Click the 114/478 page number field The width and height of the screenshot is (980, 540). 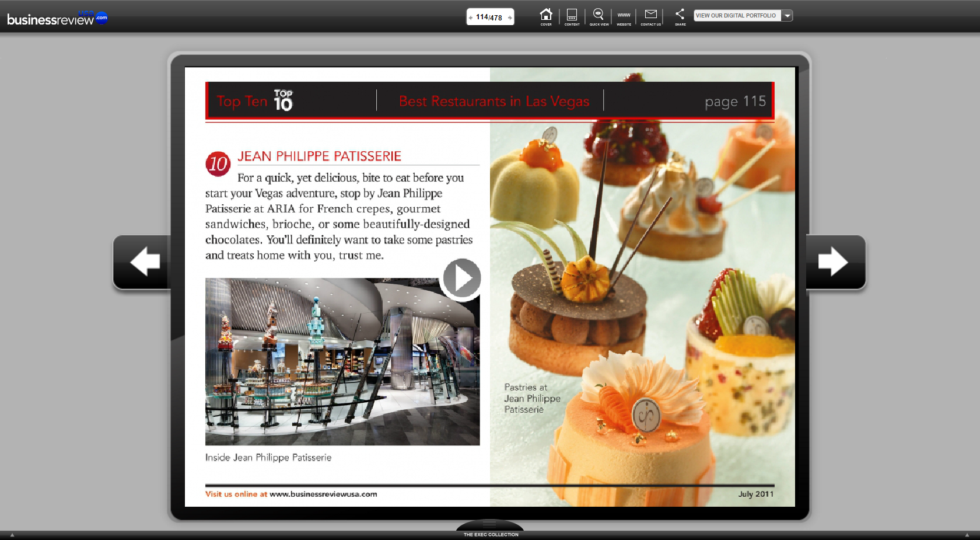489,18
